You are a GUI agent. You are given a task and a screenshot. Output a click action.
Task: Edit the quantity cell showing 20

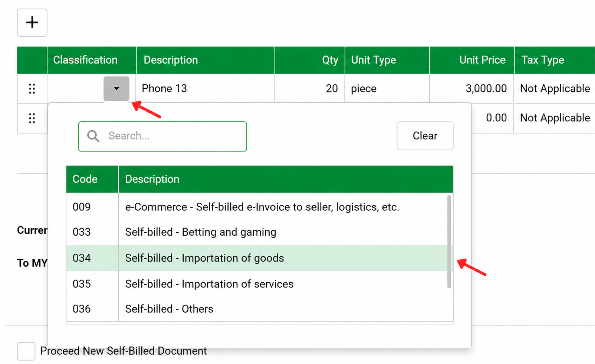pyautogui.click(x=310, y=89)
